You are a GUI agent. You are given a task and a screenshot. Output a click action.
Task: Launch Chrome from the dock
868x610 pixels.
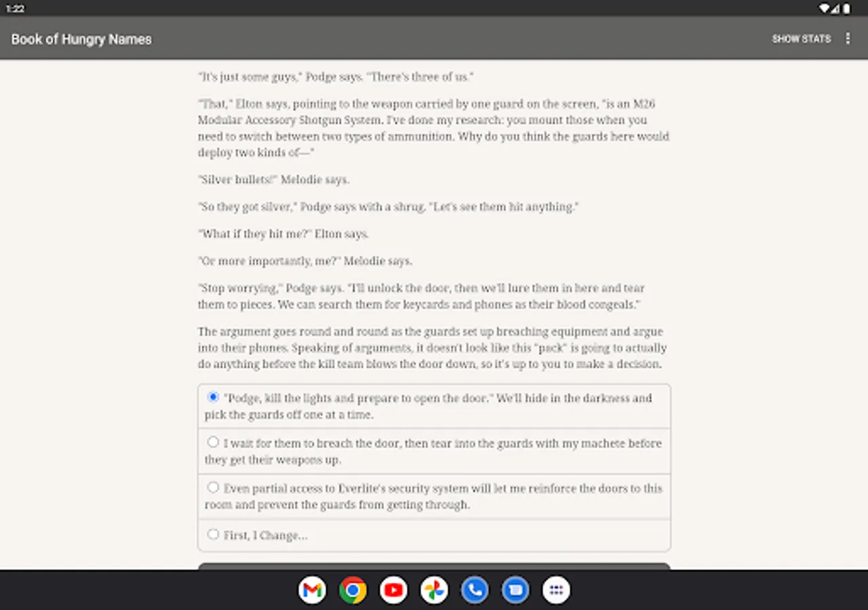tap(353, 590)
